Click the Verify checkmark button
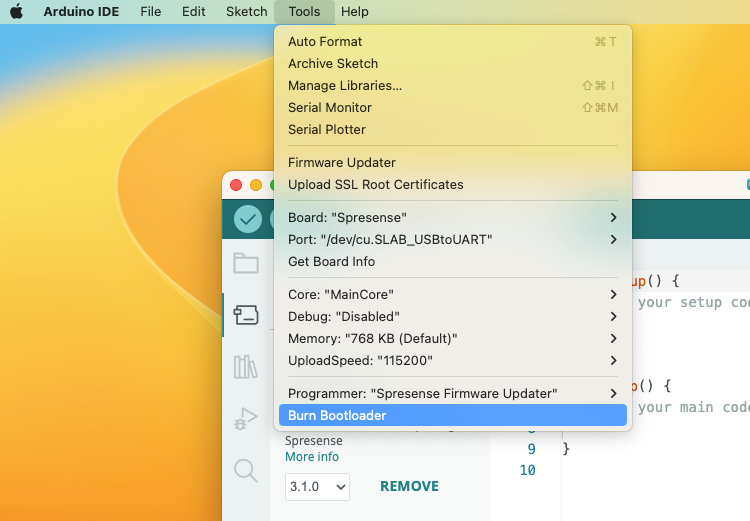Screen dimensions: 750x521 (248, 219)
